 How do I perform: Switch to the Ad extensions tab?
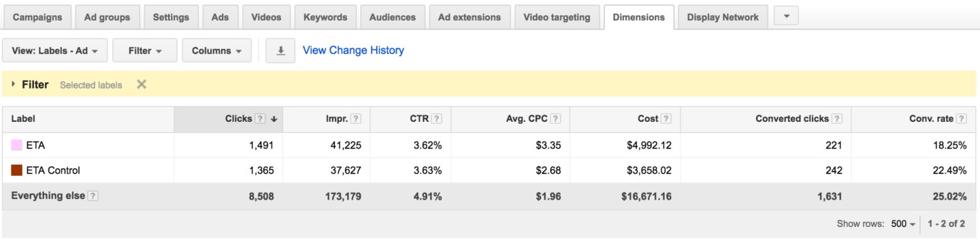coord(470,17)
